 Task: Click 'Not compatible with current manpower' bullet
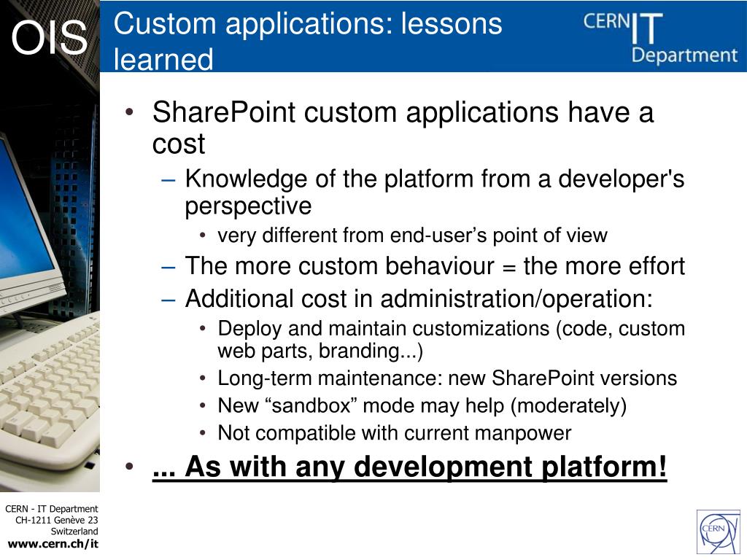[x=394, y=433]
